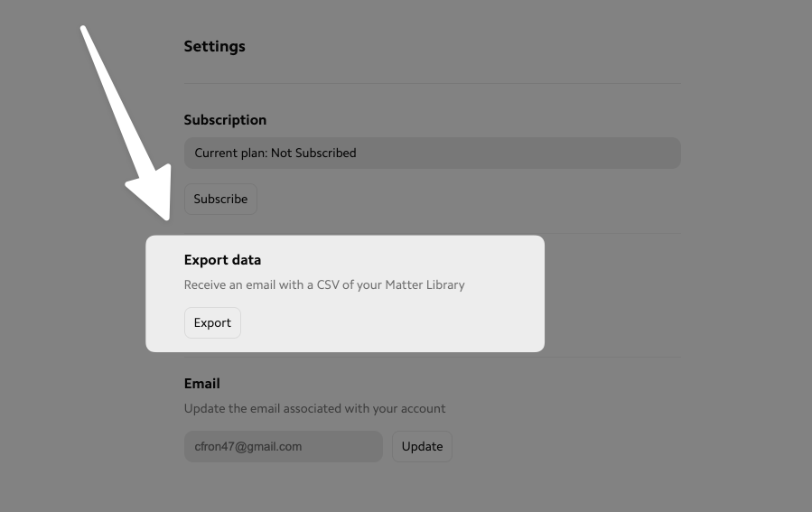Click the Export data heading
812x512 pixels.
pos(222,260)
